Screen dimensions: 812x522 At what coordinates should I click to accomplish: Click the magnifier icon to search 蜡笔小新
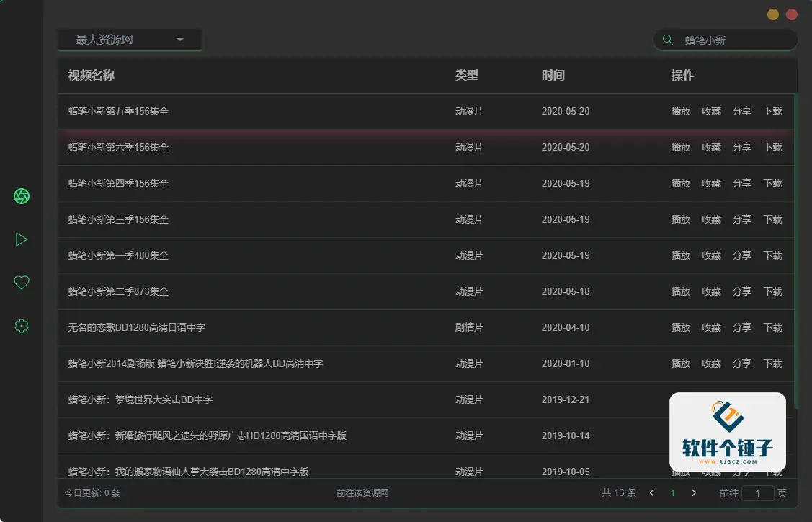pyautogui.click(x=666, y=40)
